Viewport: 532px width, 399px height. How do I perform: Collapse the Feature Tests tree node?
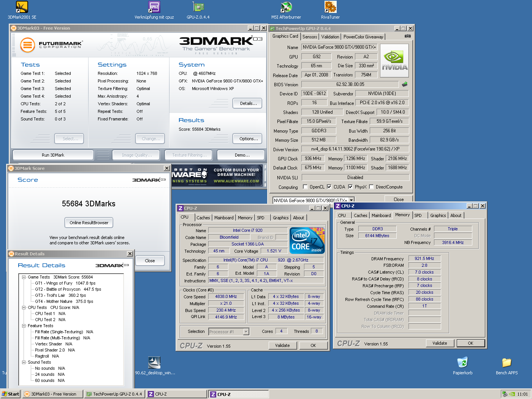click(x=24, y=326)
